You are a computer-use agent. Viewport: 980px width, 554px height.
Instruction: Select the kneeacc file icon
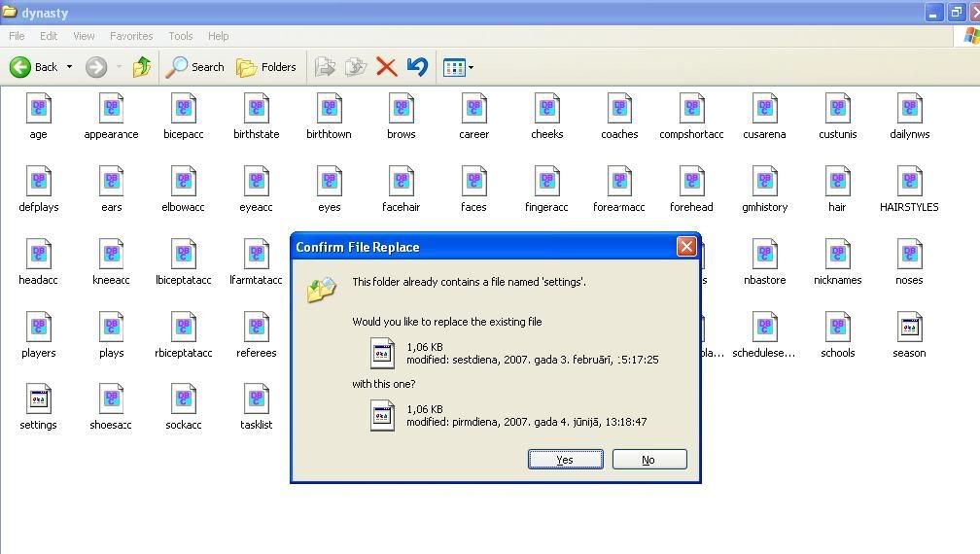111,255
